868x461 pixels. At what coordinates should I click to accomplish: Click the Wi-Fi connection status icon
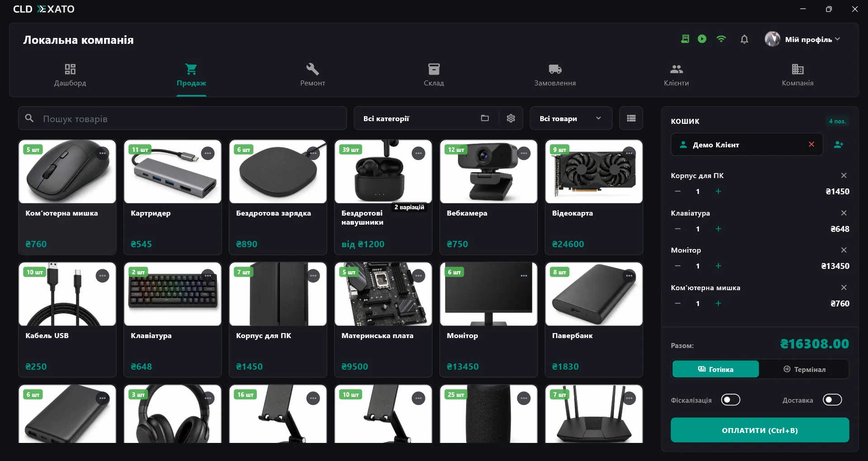(722, 39)
